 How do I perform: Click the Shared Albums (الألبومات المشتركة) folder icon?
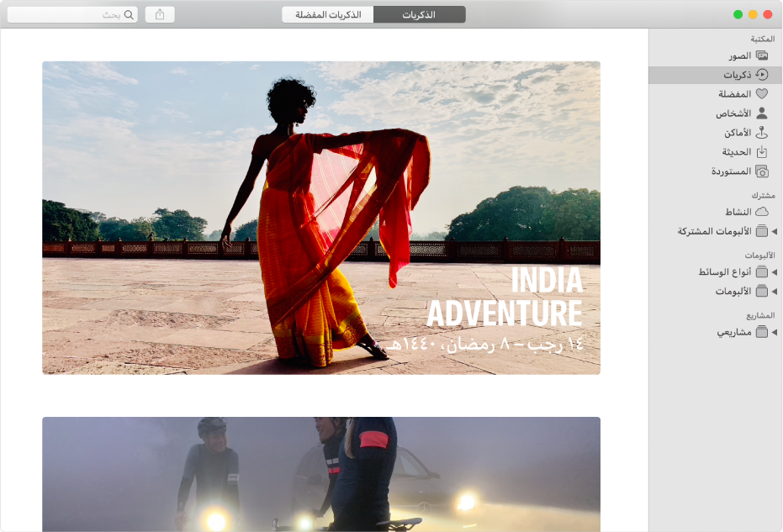point(761,231)
